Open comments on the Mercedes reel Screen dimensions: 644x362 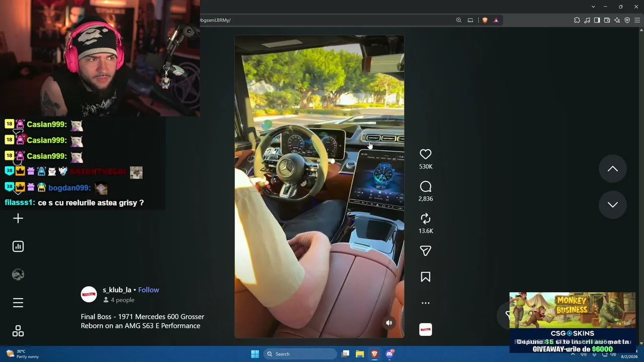click(x=426, y=187)
